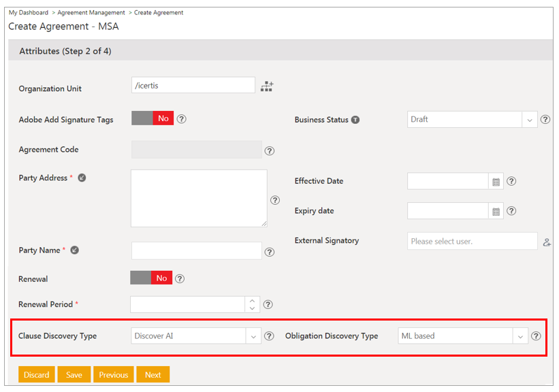This screenshot has height=392, width=559.
Task: Click help icon next to Business Status dropdown
Action: tap(545, 120)
